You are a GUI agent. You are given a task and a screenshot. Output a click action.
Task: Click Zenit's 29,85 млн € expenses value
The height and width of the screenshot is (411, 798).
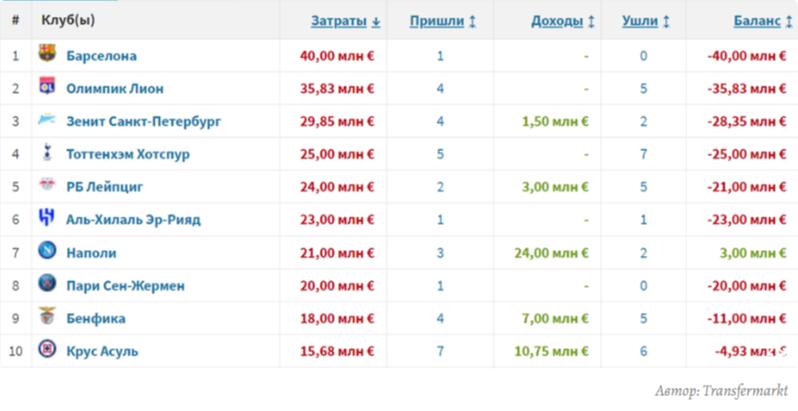point(337,122)
